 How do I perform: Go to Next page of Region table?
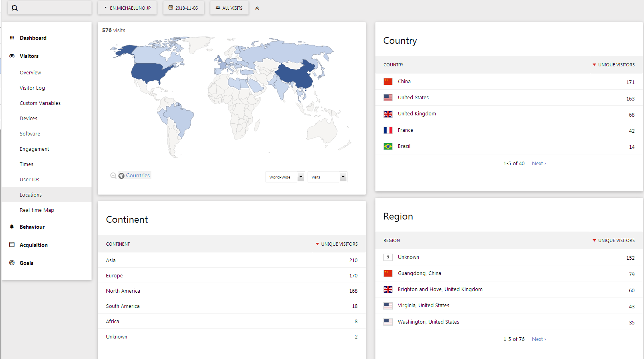pyautogui.click(x=539, y=339)
